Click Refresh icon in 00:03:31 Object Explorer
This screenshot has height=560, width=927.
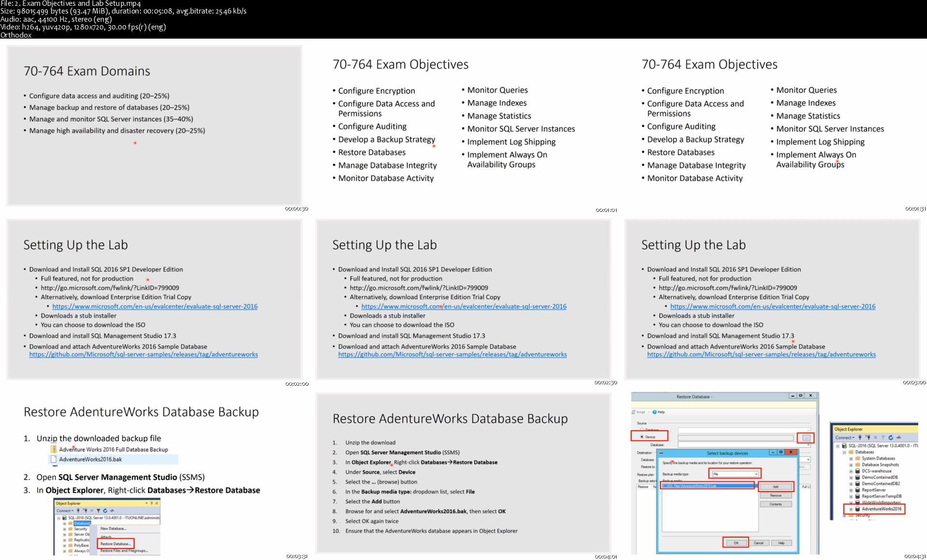pos(105,510)
